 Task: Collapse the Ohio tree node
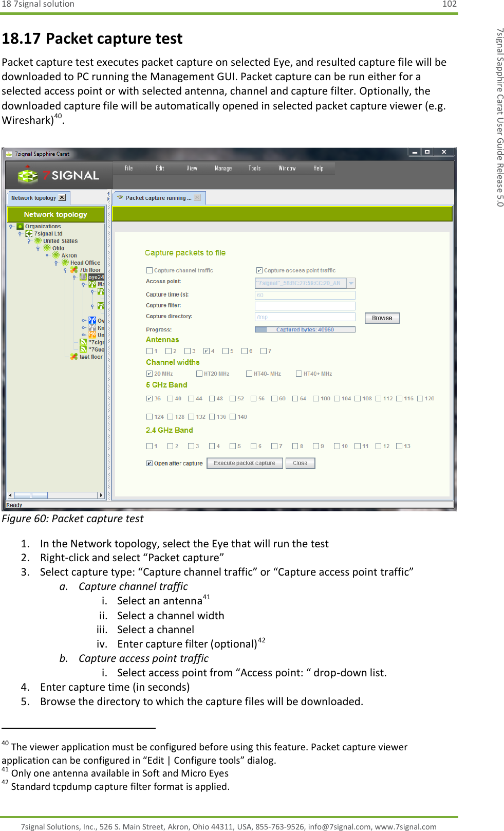[x=38, y=248]
